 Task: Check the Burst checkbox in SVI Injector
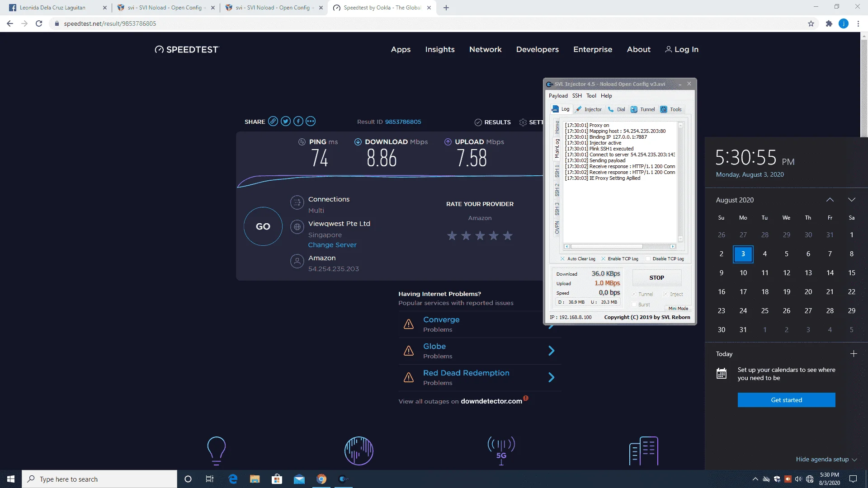pyautogui.click(x=634, y=305)
